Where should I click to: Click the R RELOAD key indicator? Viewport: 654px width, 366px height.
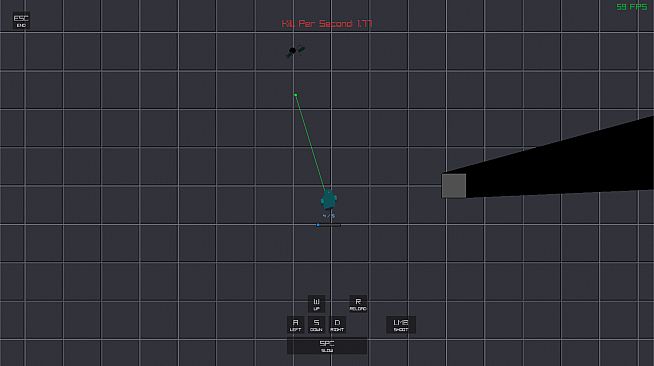(x=358, y=304)
